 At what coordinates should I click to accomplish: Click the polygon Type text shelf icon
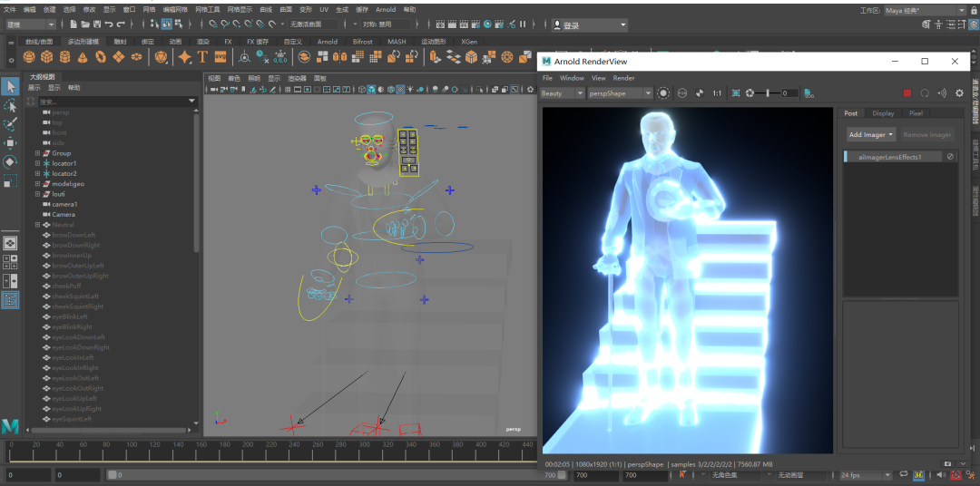click(x=202, y=57)
